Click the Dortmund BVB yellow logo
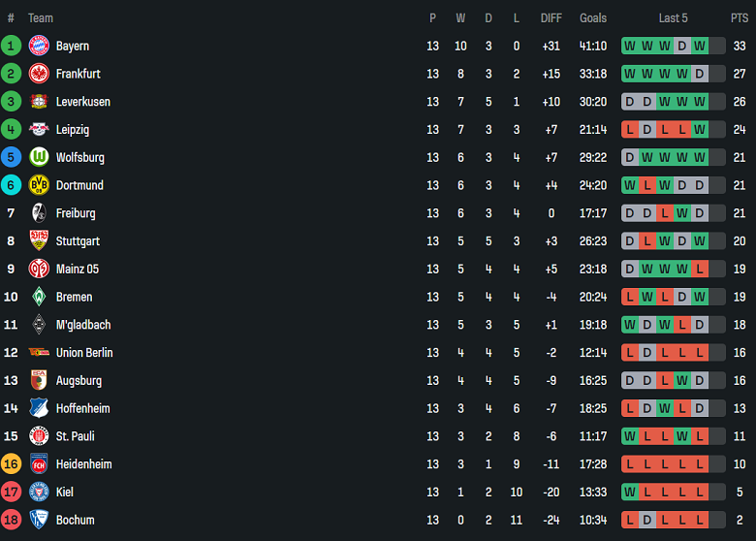The width and height of the screenshot is (756, 541). pos(39,185)
